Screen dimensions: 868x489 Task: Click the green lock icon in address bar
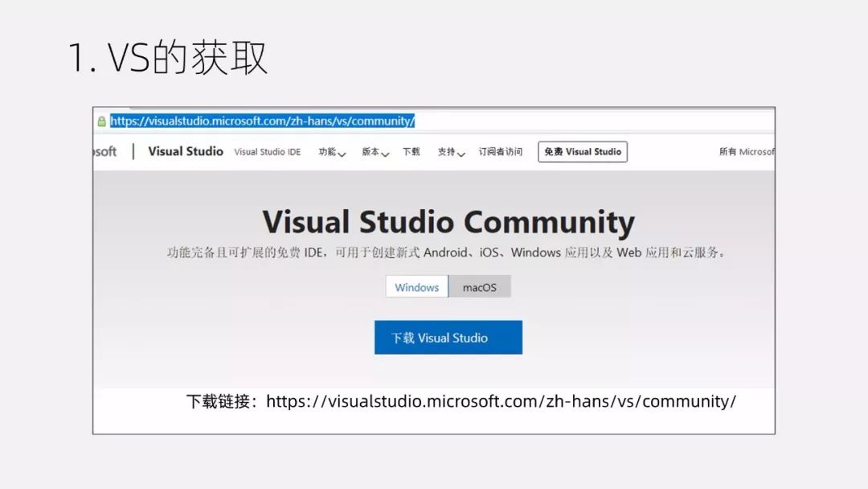pos(101,121)
